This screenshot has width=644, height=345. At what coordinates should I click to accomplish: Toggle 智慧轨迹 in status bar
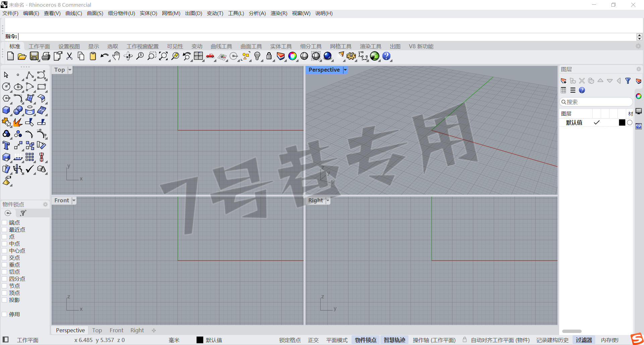point(394,340)
